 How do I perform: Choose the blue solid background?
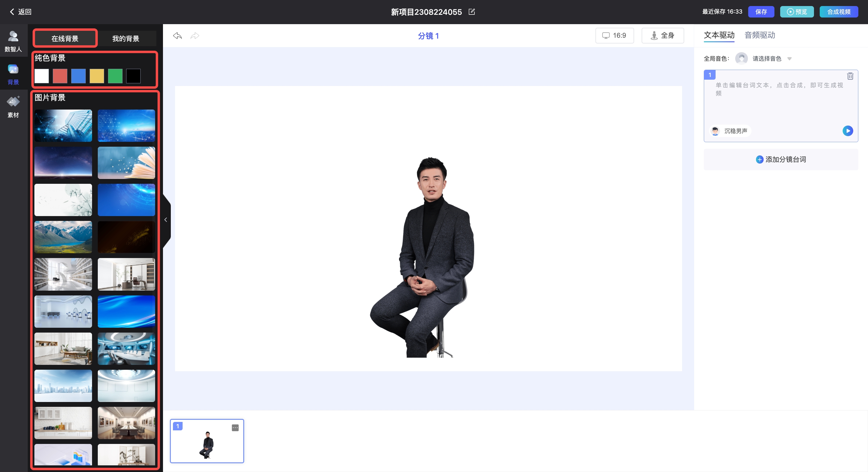pyautogui.click(x=78, y=76)
